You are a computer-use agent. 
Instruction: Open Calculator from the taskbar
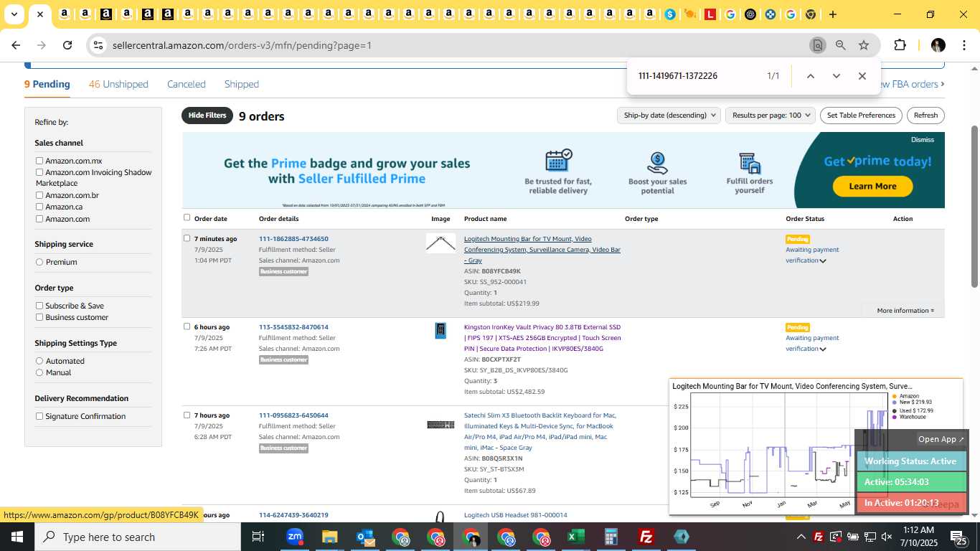click(611, 537)
